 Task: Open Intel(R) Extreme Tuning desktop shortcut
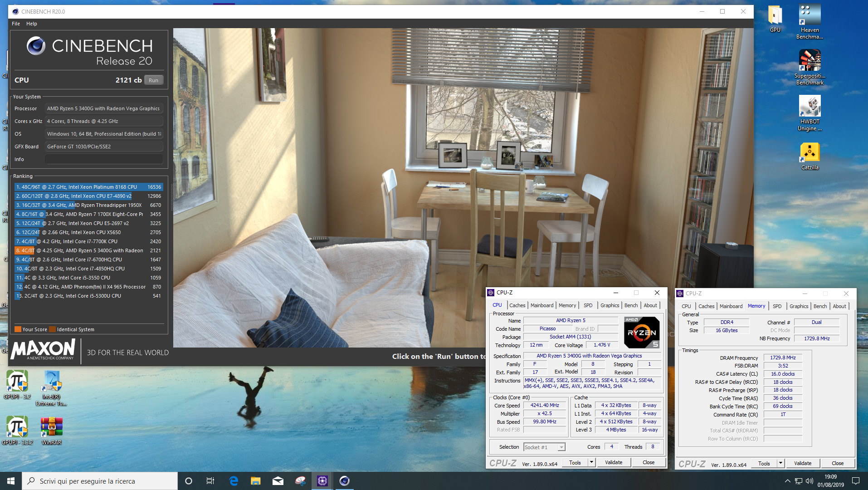51,388
